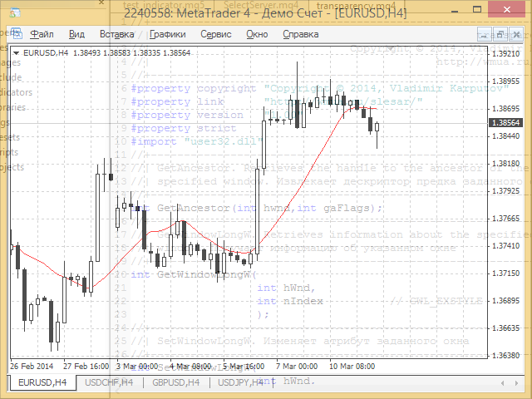Open the Вставка menu
The width and height of the screenshot is (532, 399).
(x=116, y=34)
